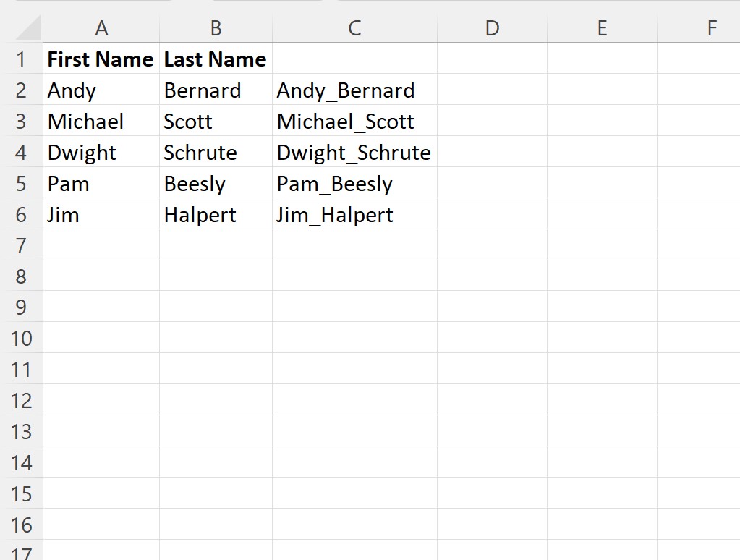
Task: Select cell containing 'Bernard'
Action: pyautogui.click(x=216, y=90)
